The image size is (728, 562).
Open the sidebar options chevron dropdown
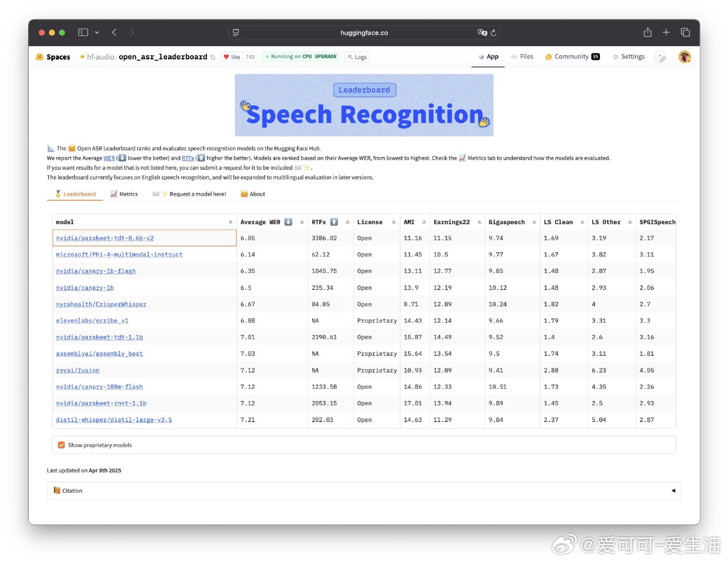pyautogui.click(x=97, y=32)
